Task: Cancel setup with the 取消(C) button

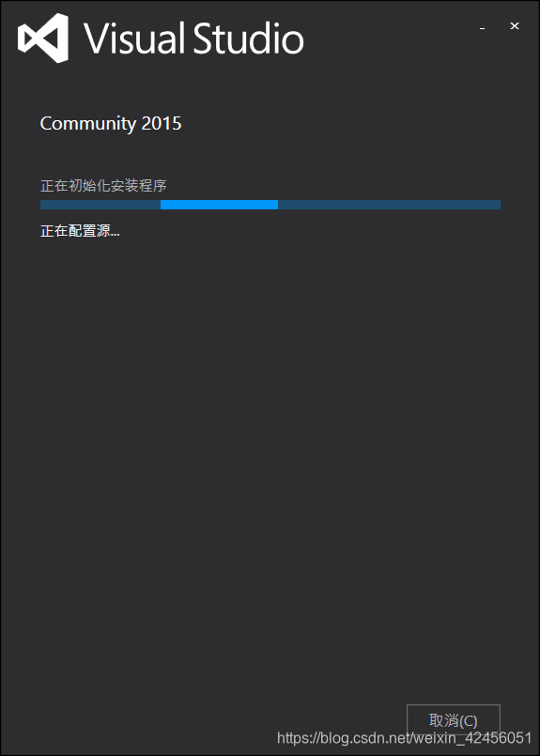Action: 454,720
